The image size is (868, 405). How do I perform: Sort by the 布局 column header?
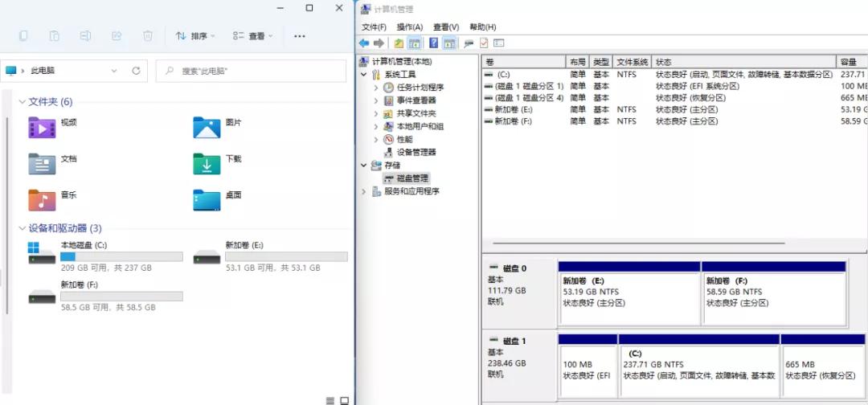[577, 62]
